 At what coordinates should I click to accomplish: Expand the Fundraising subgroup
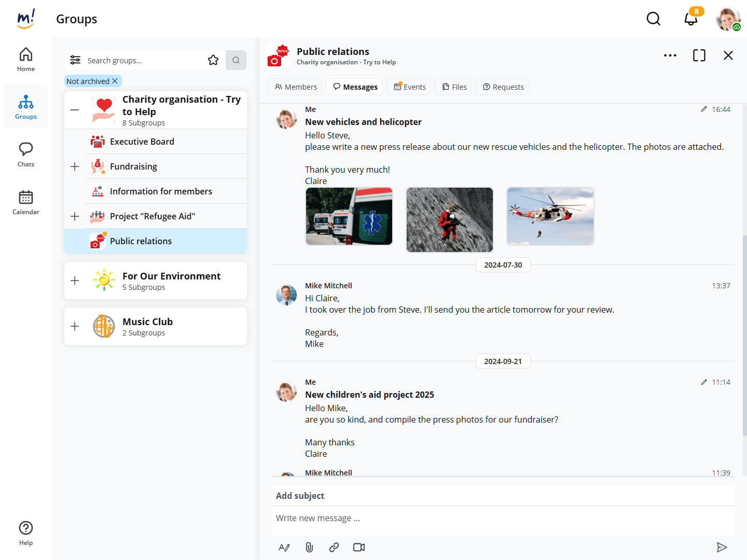(x=75, y=166)
